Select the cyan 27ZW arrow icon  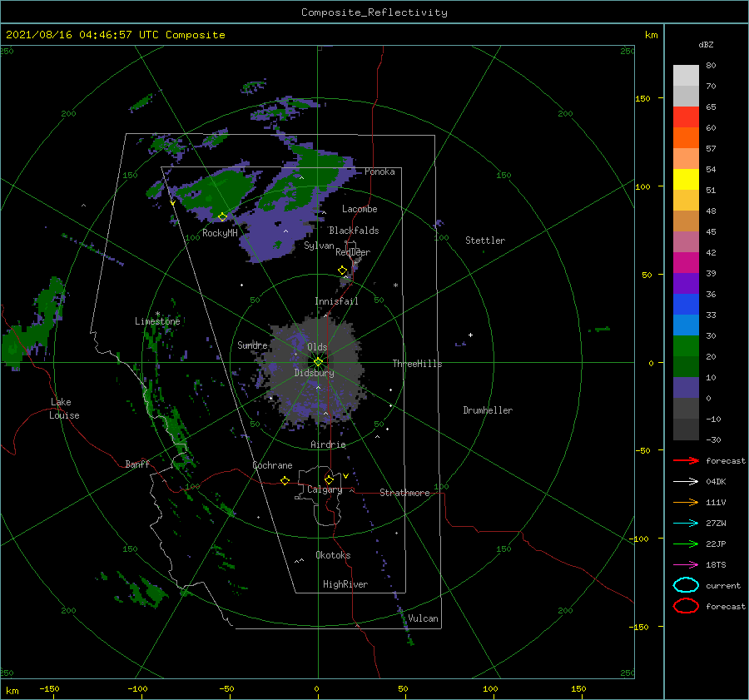pos(686,524)
